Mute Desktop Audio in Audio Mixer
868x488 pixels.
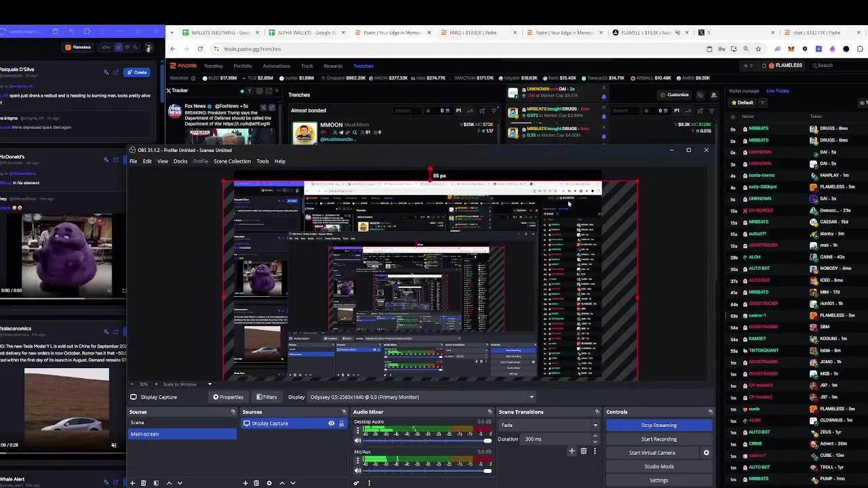pyautogui.click(x=357, y=441)
